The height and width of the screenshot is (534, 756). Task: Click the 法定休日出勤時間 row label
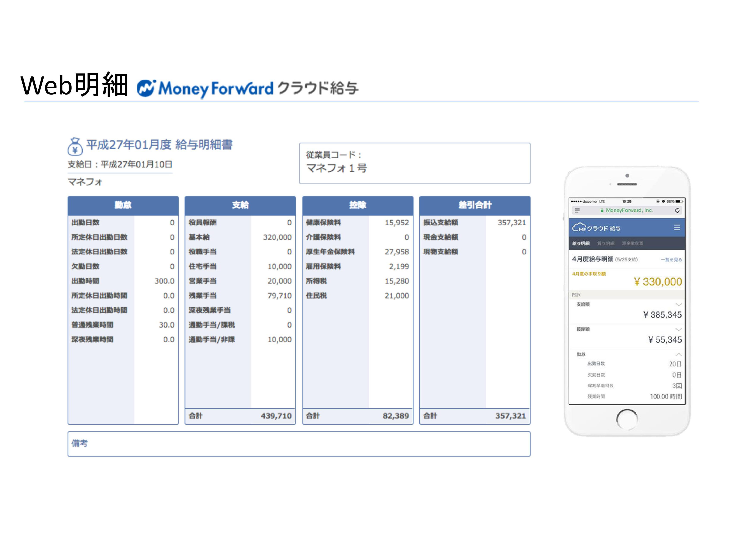click(99, 310)
